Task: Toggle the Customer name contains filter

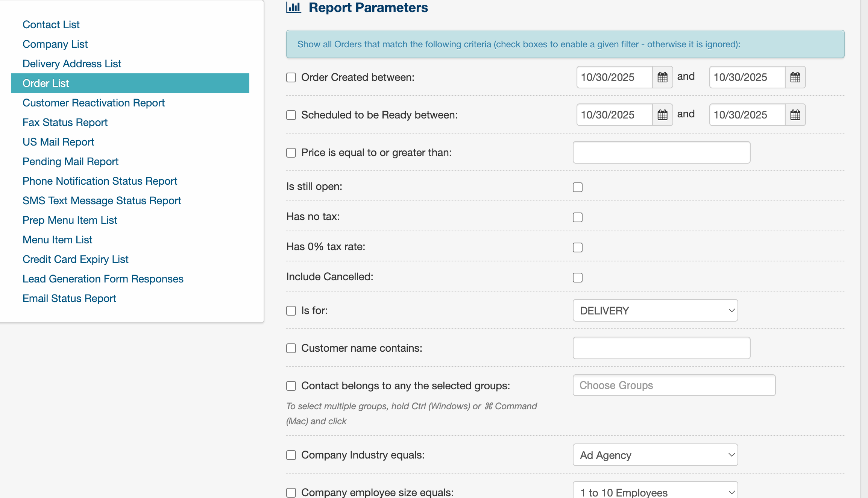Action: [x=291, y=348]
